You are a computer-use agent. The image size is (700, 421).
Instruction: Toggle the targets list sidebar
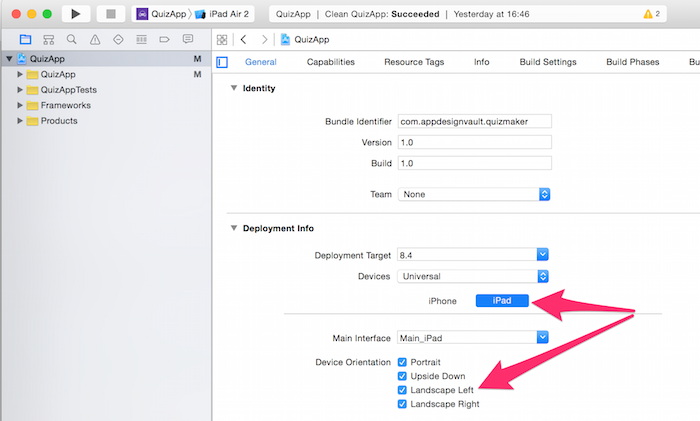(x=222, y=62)
